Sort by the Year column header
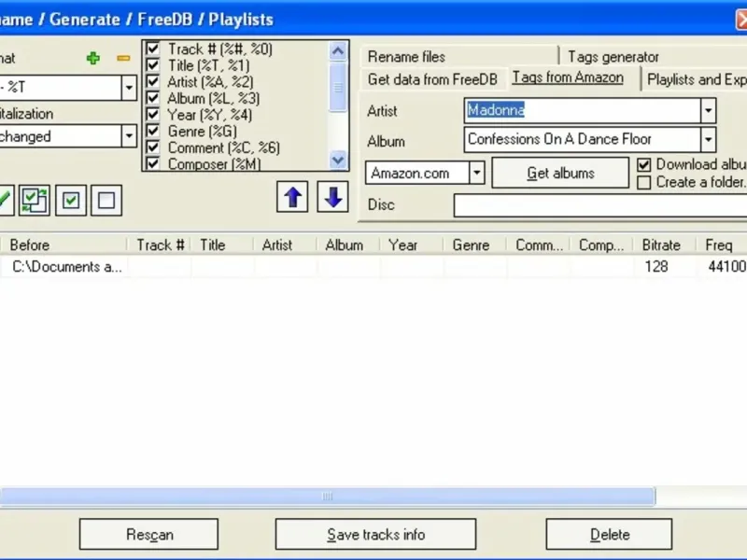Viewport: 747px width, 560px height. [x=412, y=245]
